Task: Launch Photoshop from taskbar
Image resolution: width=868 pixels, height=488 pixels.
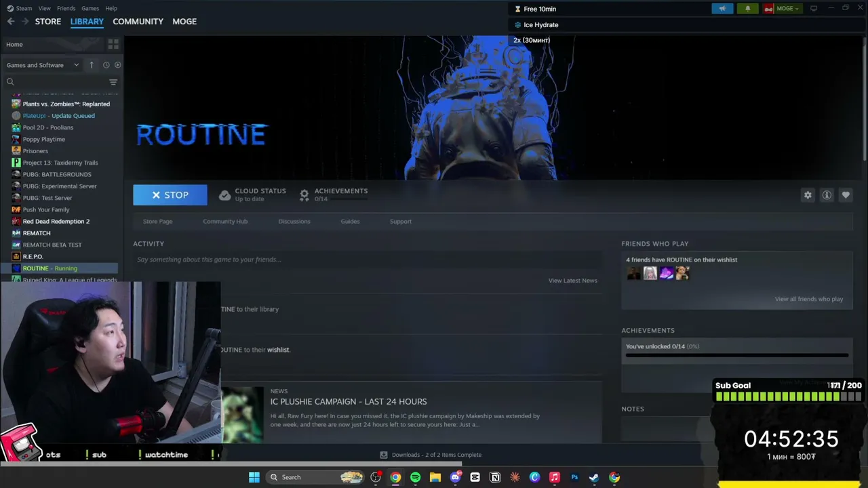Action: 574,477
